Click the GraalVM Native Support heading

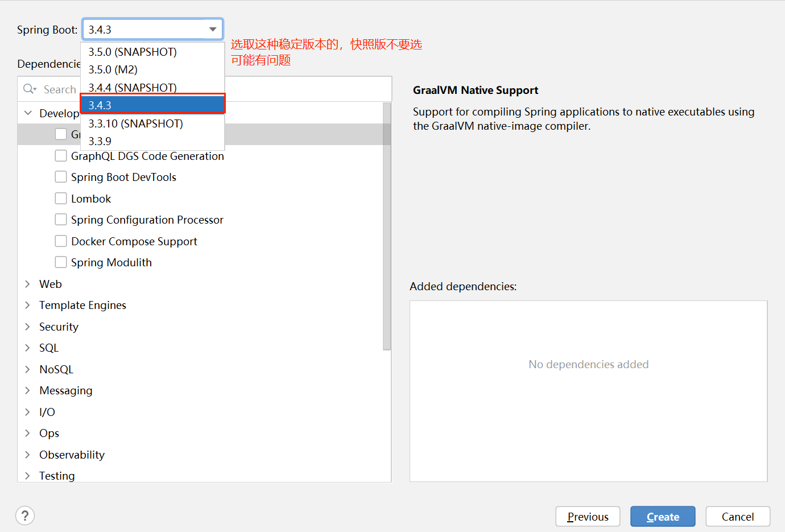476,90
